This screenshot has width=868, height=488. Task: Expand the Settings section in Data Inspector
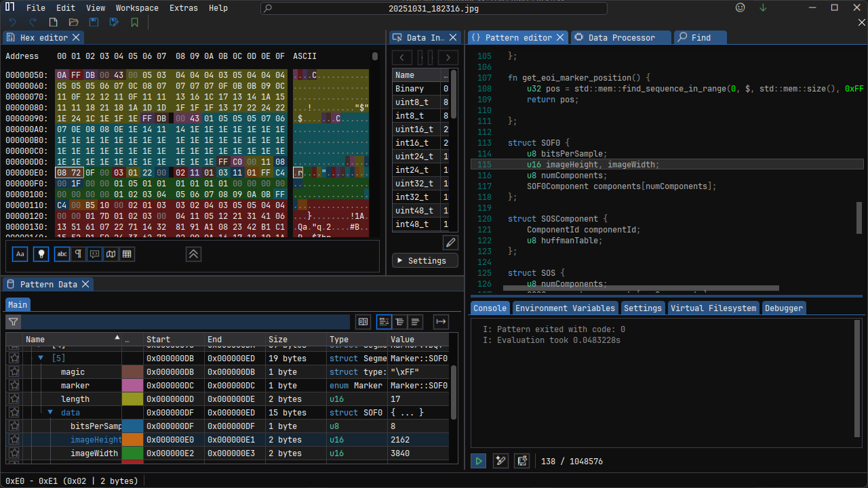pos(425,260)
